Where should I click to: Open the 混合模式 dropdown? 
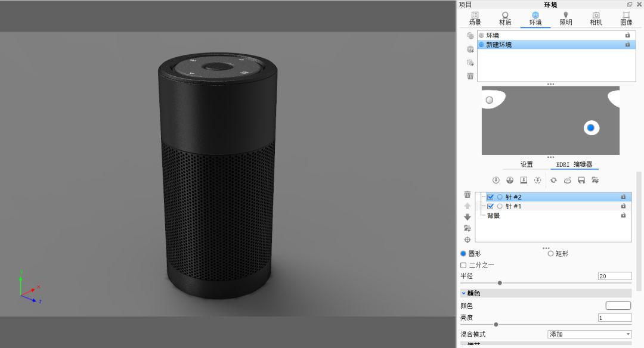(x=589, y=334)
